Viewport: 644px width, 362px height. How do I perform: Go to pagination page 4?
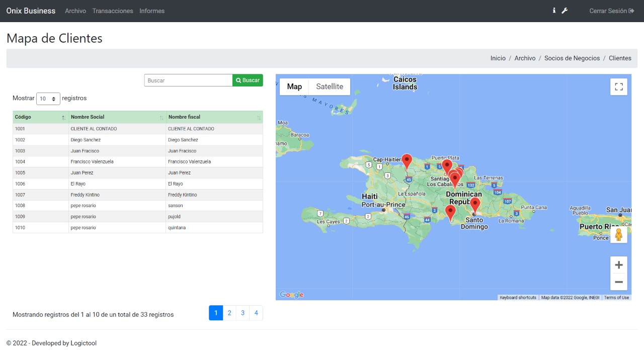click(x=256, y=313)
